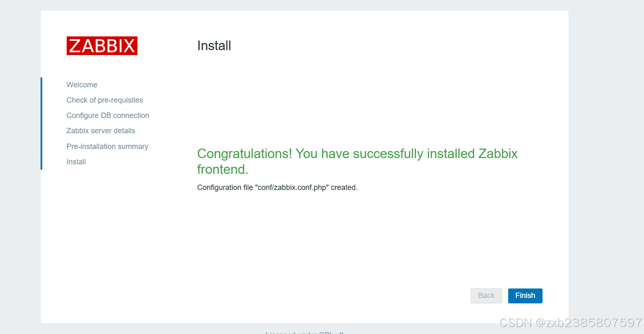Click the red ZABBIX brand image
Image resolution: width=644 pixels, height=334 pixels.
pos(102,46)
